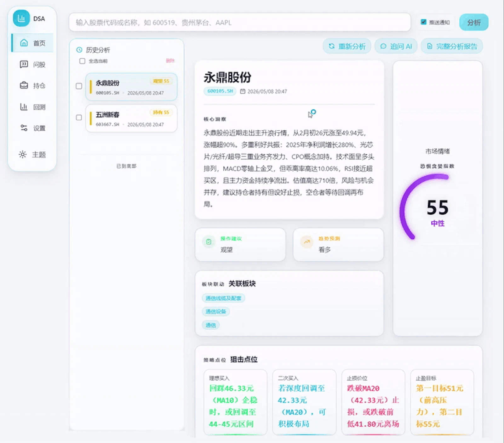This screenshot has width=504, height=443.
Task: Switch theme via 主题 menu item
Action: [32, 154]
